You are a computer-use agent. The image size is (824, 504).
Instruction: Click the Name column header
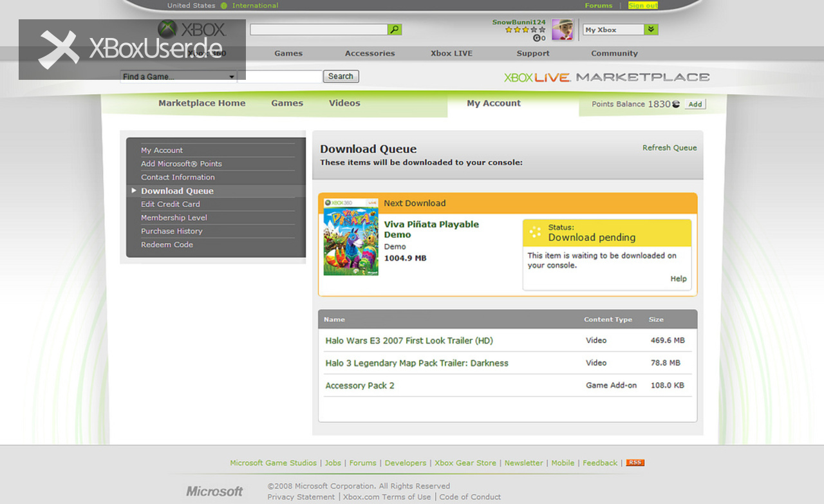click(x=334, y=319)
